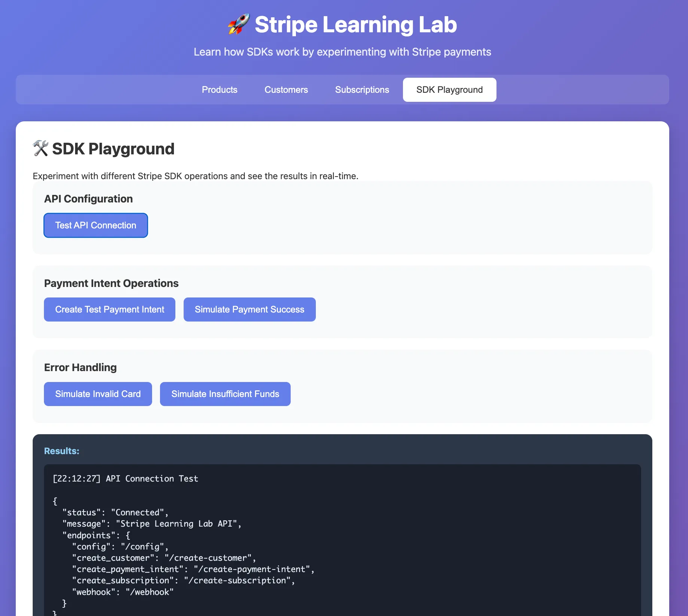Switch to the Products tab
This screenshot has height=616, width=688.
pyautogui.click(x=219, y=89)
